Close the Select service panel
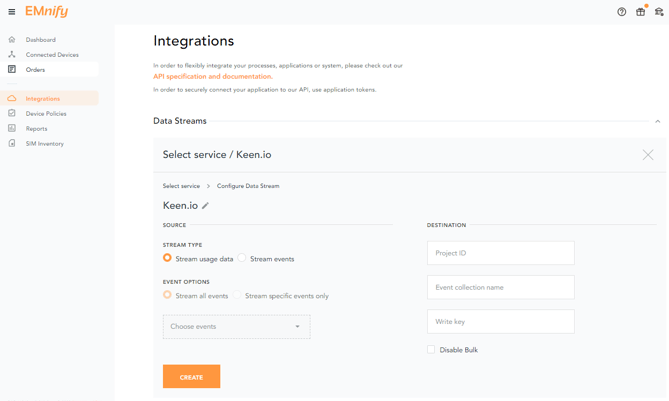Image resolution: width=669 pixels, height=401 pixels. (x=648, y=155)
